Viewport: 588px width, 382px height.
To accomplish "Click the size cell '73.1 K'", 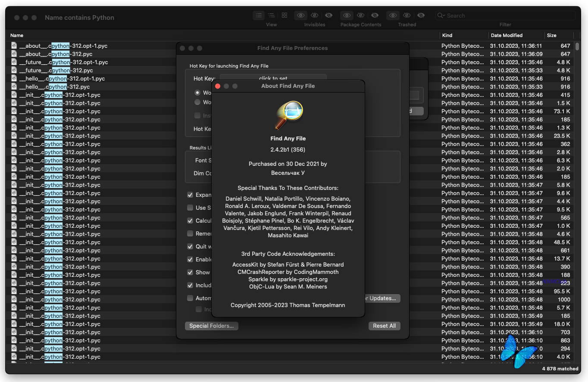I will point(562,111).
